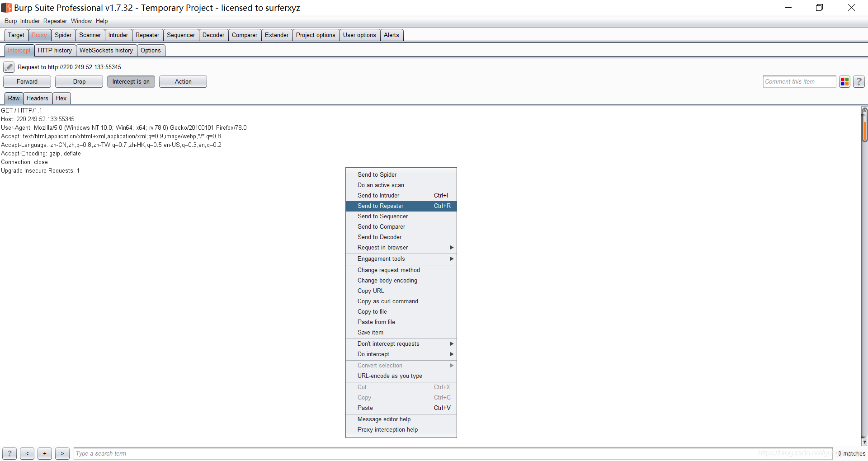Viewport: 868px width, 461px height.
Task: Click the Forward button
Action: tap(27, 82)
